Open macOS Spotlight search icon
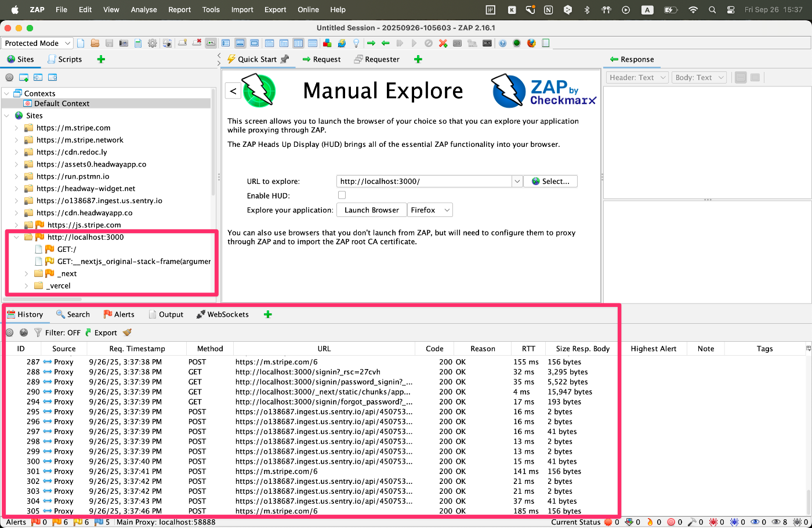 [x=712, y=9]
